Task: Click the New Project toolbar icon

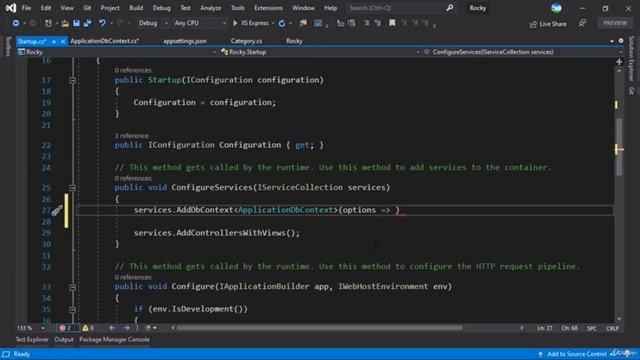Action: tap(48, 23)
